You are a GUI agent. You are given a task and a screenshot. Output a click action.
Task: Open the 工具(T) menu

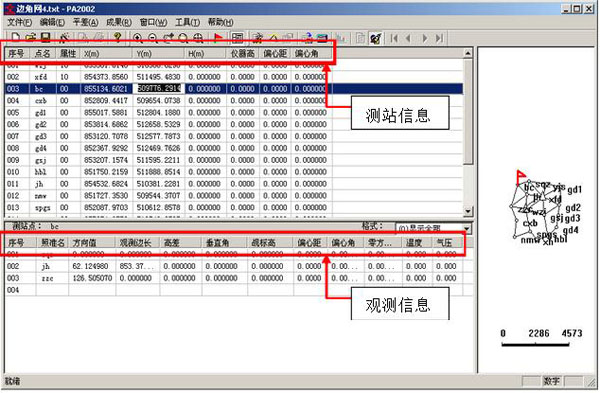[188, 22]
